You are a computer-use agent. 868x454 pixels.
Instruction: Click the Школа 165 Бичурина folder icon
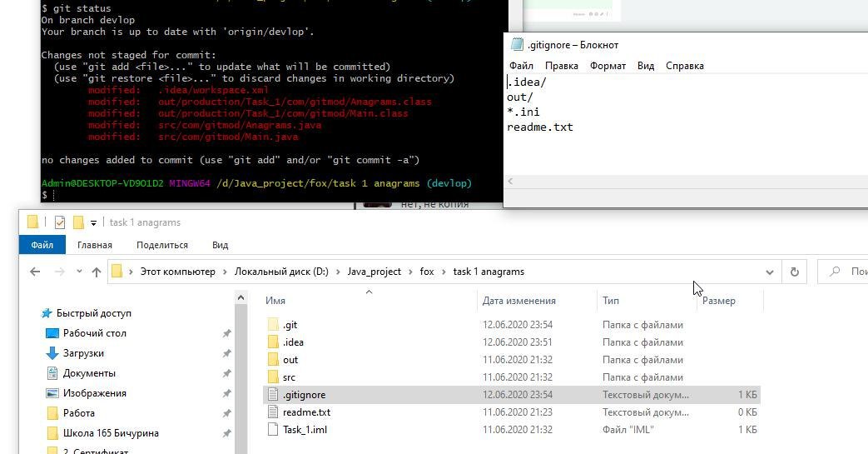pos(52,433)
